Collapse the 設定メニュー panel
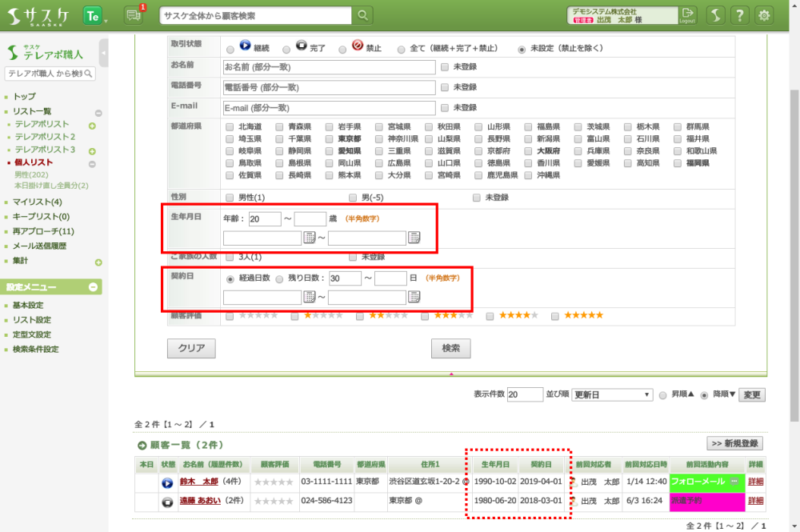 click(x=93, y=286)
